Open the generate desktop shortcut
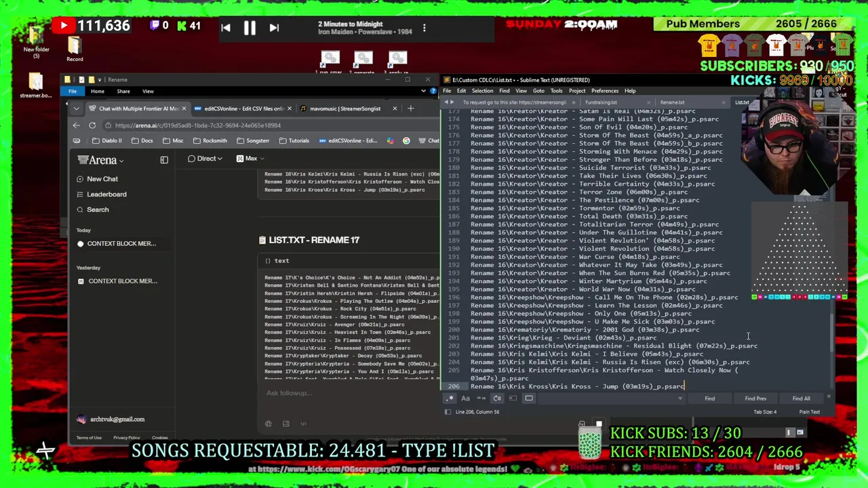 (363, 62)
